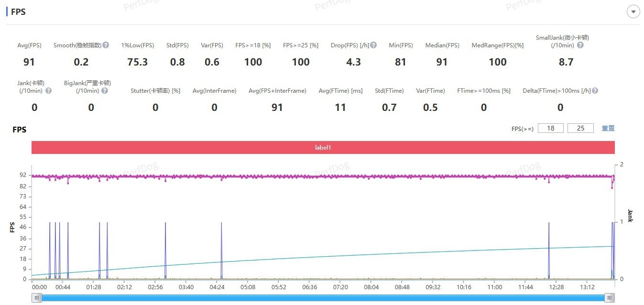Focus the FPS threshold field showing 25

(580, 128)
